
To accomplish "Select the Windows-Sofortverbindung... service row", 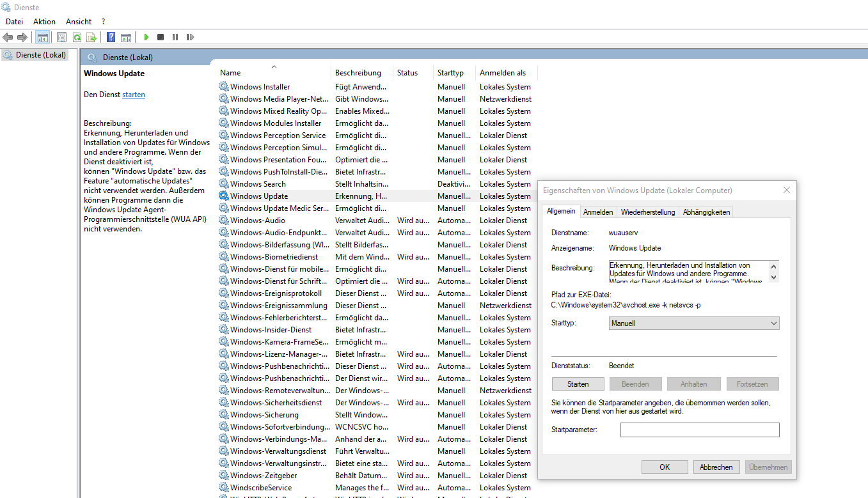I will pos(376,426).
